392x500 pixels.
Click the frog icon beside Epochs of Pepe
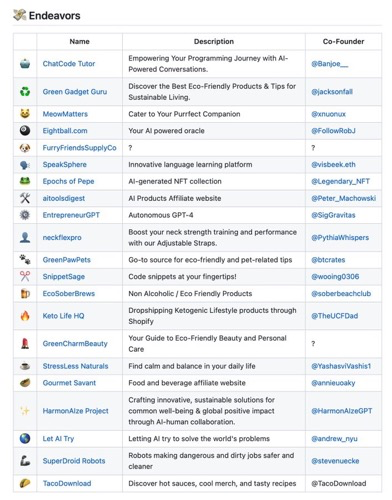(x=25, y=181)
